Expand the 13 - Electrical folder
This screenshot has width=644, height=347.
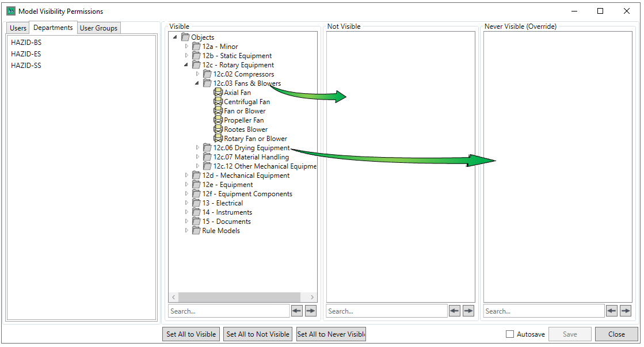tap(186, 203)
